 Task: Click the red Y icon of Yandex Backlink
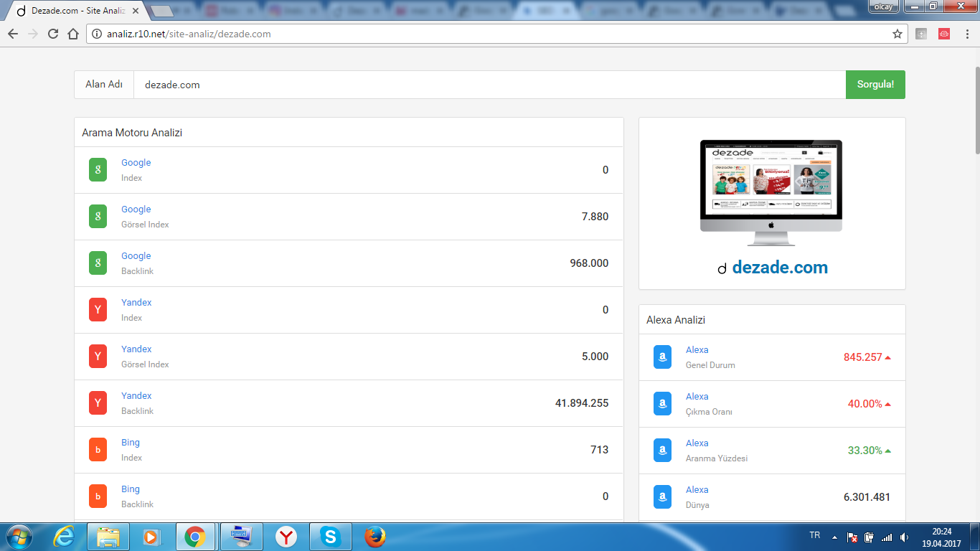(x=98, y=403)
